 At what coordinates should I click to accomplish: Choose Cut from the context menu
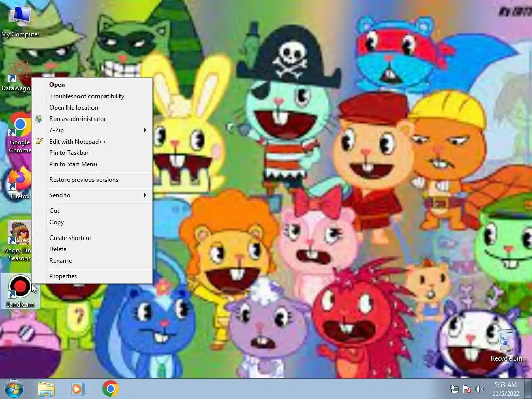tap(92, 211)
